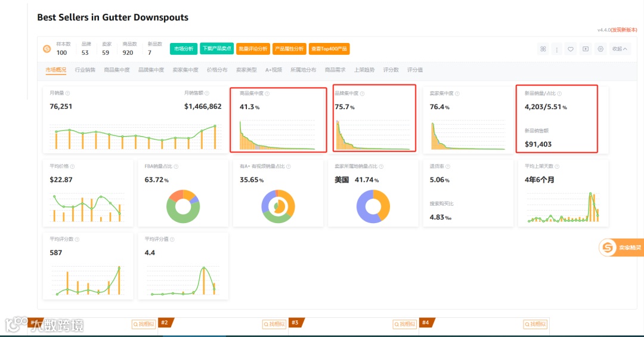644x337 pixels.
Task: Click the 发现新版本 update link
Action: tap(624, 30)
